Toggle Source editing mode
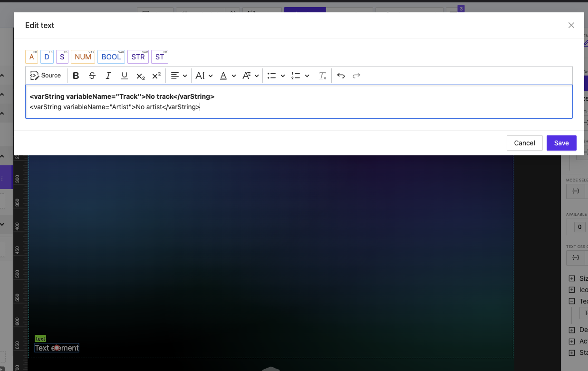The height and width of the screenshot is (371, 588). point(46,76)
